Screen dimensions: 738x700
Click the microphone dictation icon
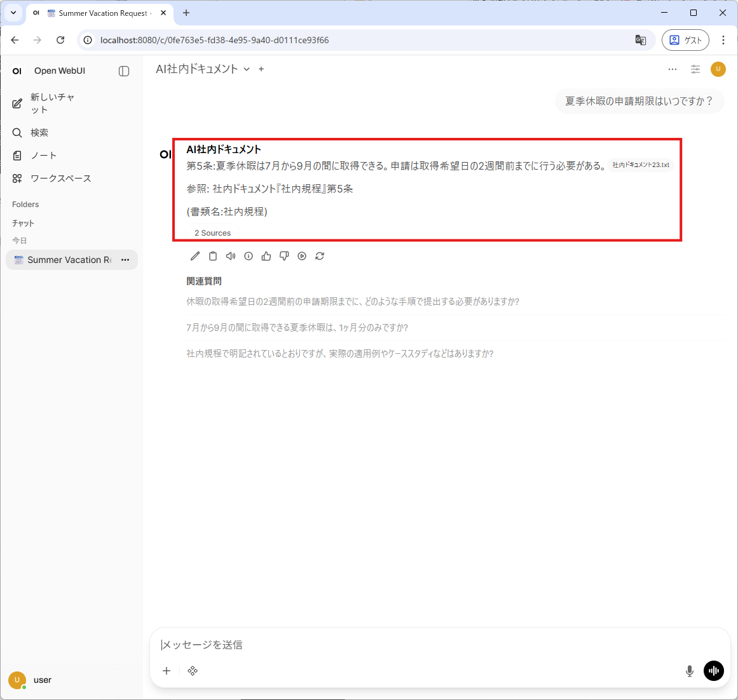(689, 671)
